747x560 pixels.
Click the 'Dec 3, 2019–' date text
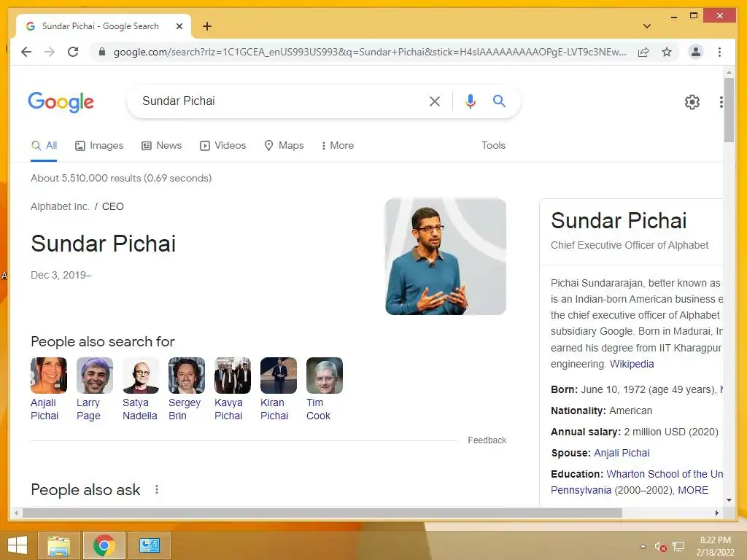[61, 275]
